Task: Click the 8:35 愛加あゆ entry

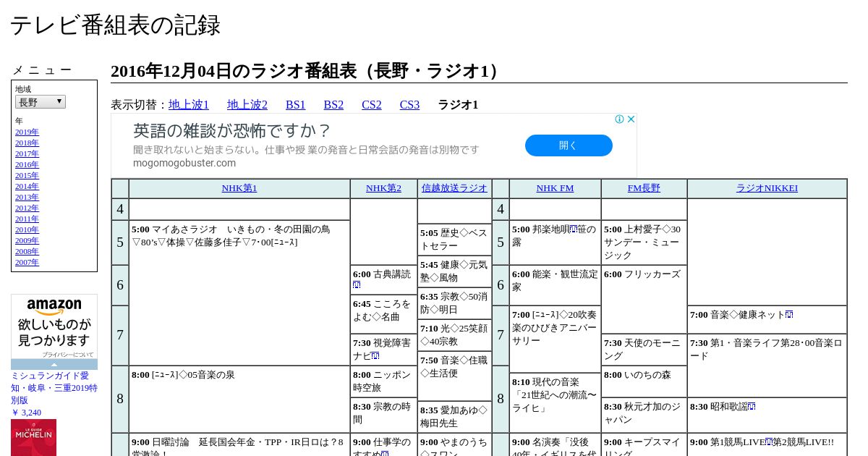Action: [454, 417]
